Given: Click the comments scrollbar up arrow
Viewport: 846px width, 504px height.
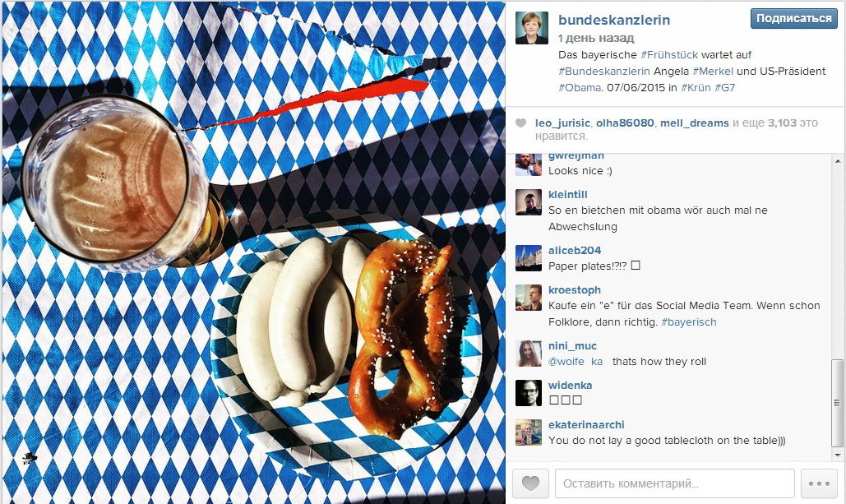Looking at the screenshot, I should coord(837,161).
